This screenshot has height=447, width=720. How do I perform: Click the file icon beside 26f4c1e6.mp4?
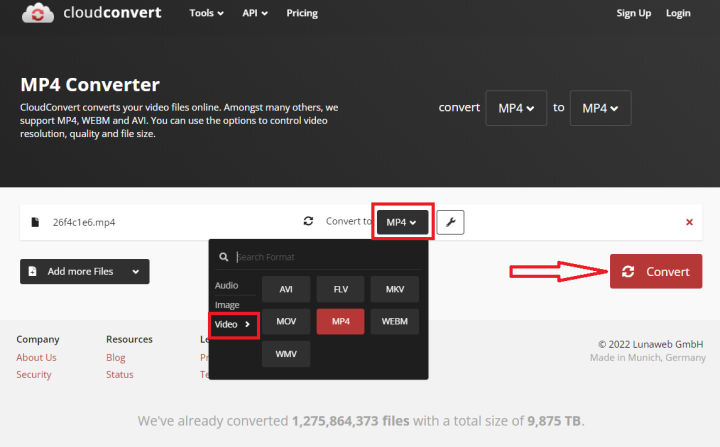coord(35,222)
